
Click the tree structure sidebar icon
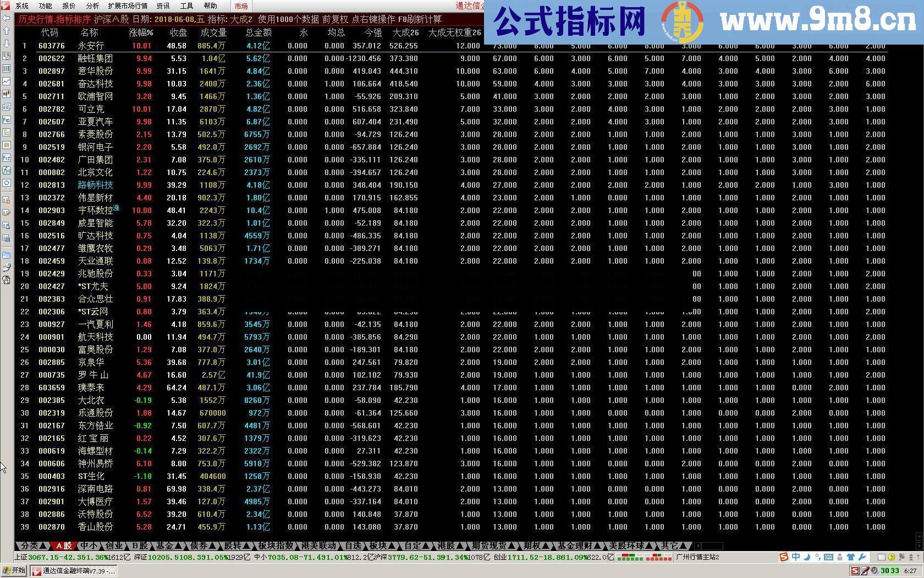(x=7, y=132)
